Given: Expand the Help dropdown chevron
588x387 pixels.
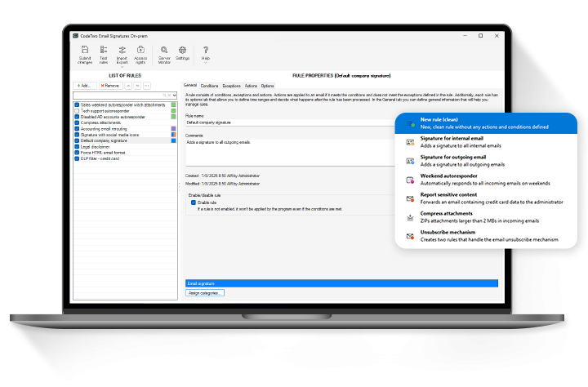Looking at the screenshot, I should [x=206, y=63].
